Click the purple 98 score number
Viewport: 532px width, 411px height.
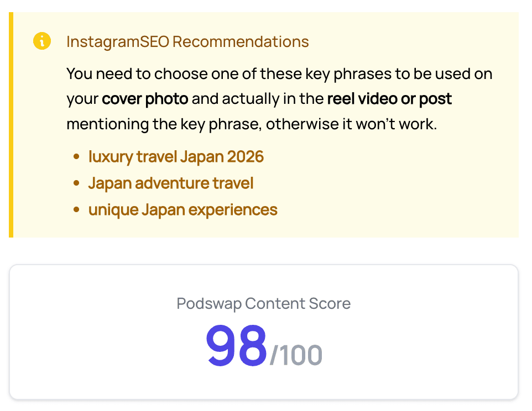click(x=237, y=345)
